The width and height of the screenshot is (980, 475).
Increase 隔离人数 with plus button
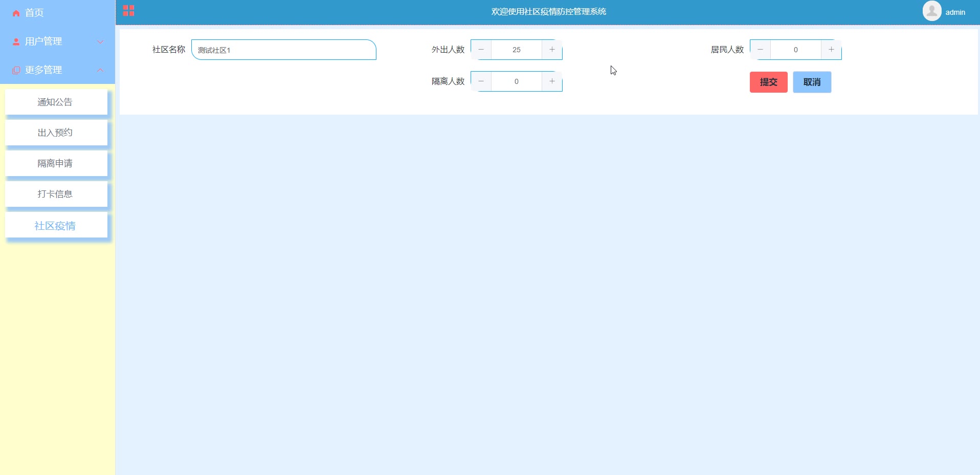[552, 81]
